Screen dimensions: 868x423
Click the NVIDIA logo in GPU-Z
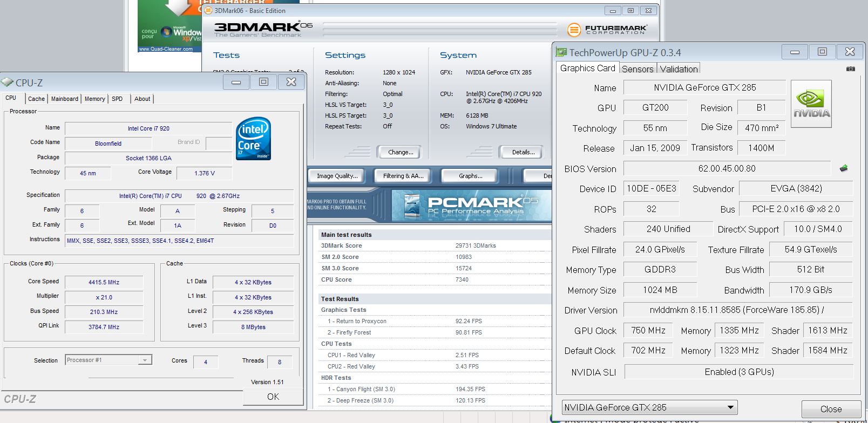pyautogui.click(x=811, y=104)
